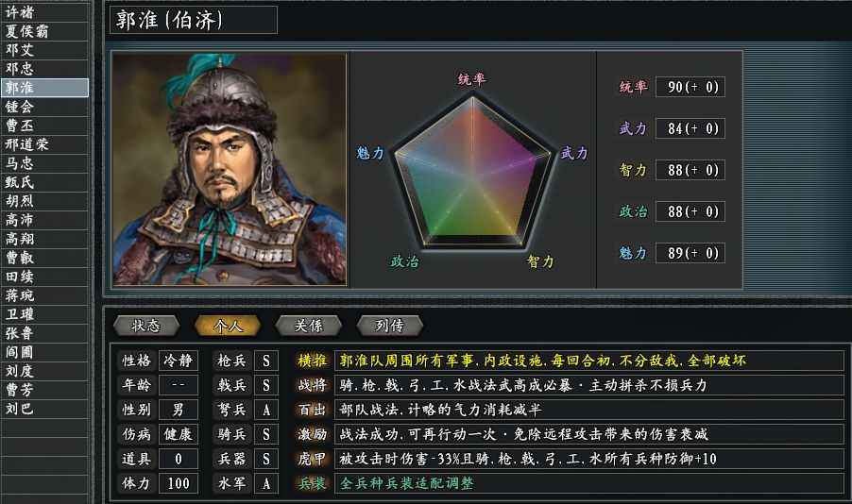This screenshot has width=852, height=504.
Task: Click the 兵装 skill badge
Action: (x=312, y=483)
